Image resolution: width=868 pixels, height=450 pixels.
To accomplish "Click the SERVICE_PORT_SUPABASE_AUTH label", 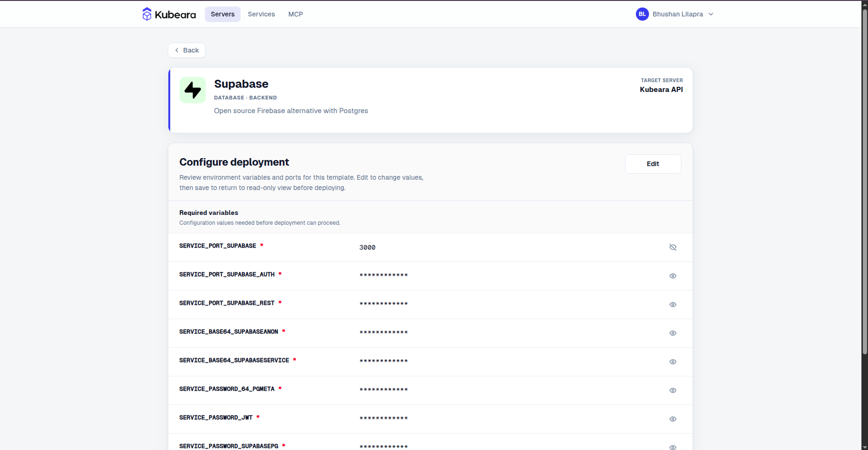I will 227,275.
